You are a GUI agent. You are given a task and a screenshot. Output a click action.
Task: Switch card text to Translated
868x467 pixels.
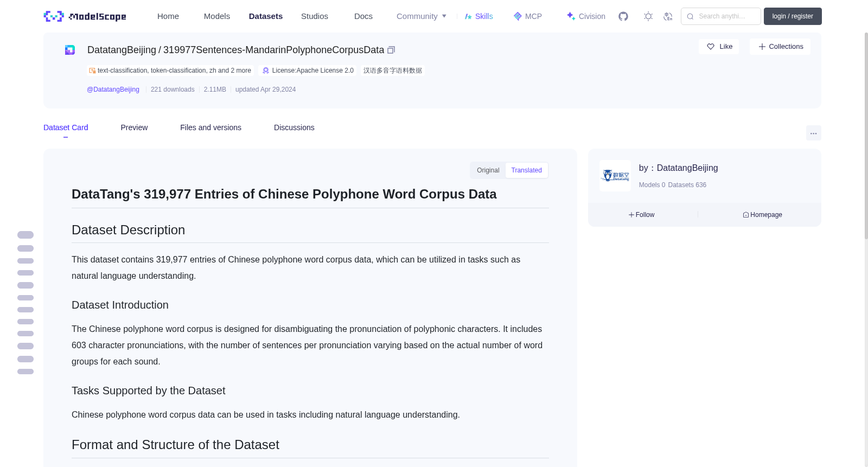pyautogui.click(x=527, y=170)
